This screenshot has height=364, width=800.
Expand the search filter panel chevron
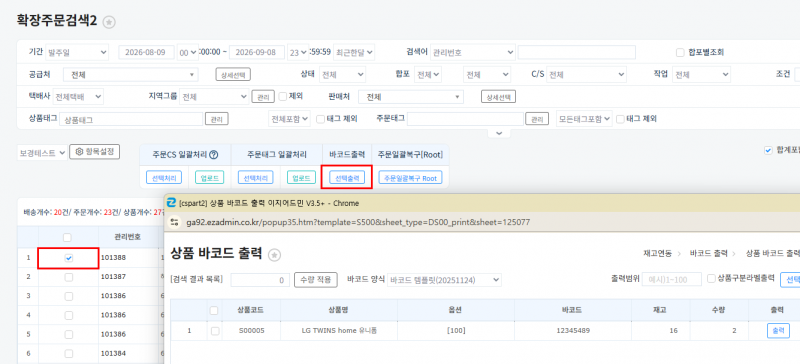pos(499,133)
